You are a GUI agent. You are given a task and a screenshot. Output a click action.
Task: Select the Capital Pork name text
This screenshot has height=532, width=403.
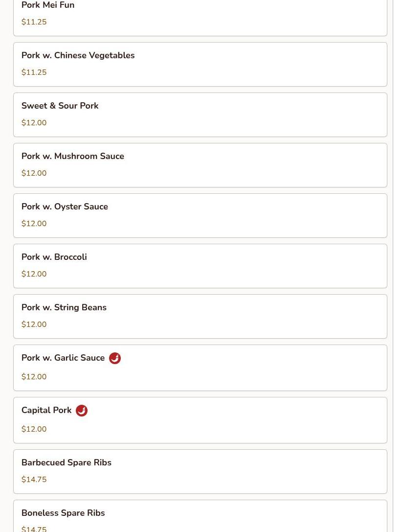click(46, 410)
